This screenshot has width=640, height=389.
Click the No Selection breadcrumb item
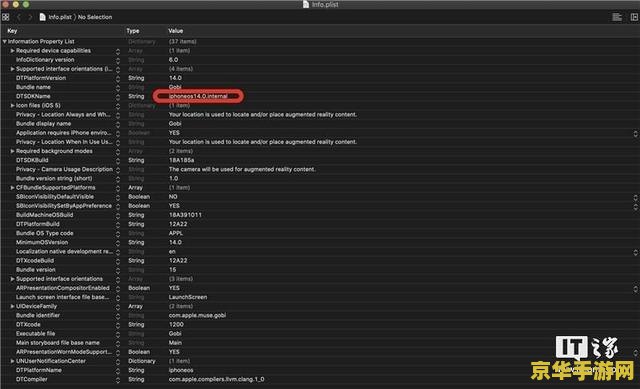(95, 17)
